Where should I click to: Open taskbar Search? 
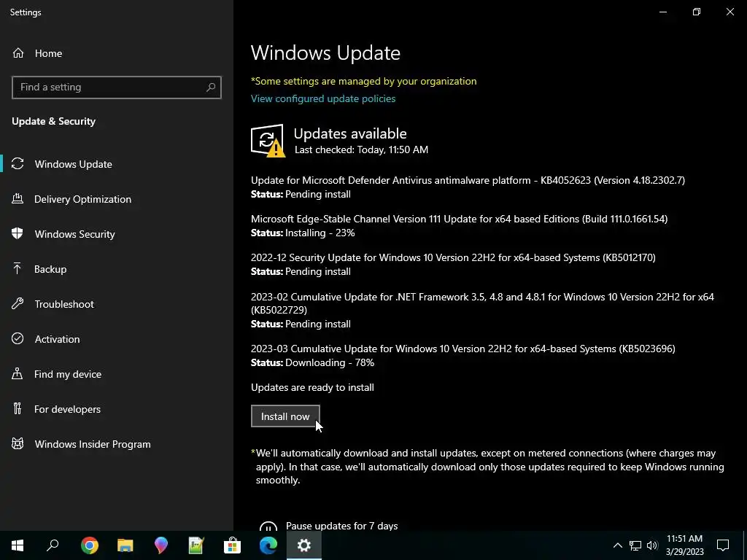(53, 545)
